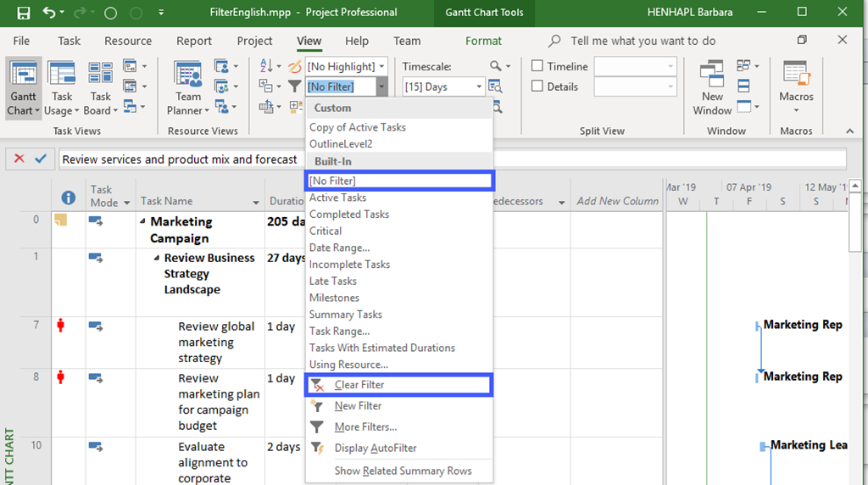Click the Undo arrow icon
The image size is (868, 485).
49,12
